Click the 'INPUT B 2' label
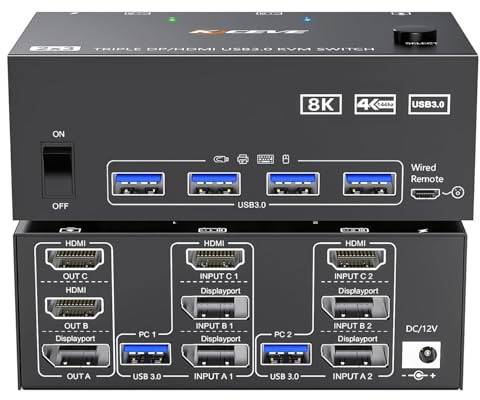The width and height of the screenshot is (480, 400). (352, 326)
